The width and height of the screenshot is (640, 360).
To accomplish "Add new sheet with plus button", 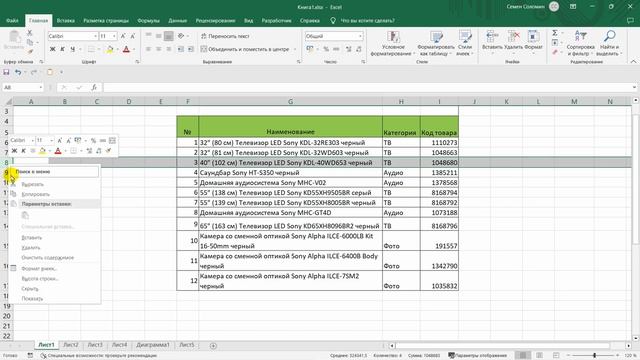I will point(213,346).
